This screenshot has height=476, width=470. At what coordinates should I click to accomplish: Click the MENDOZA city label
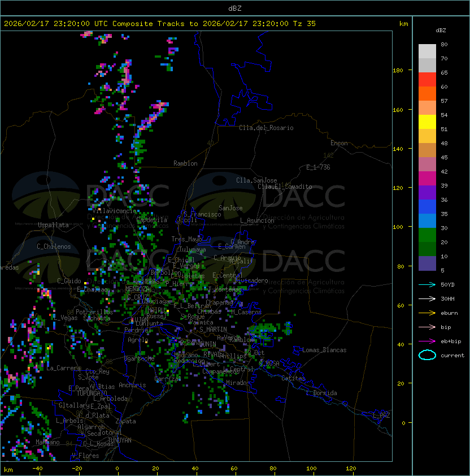coord(137,289)
